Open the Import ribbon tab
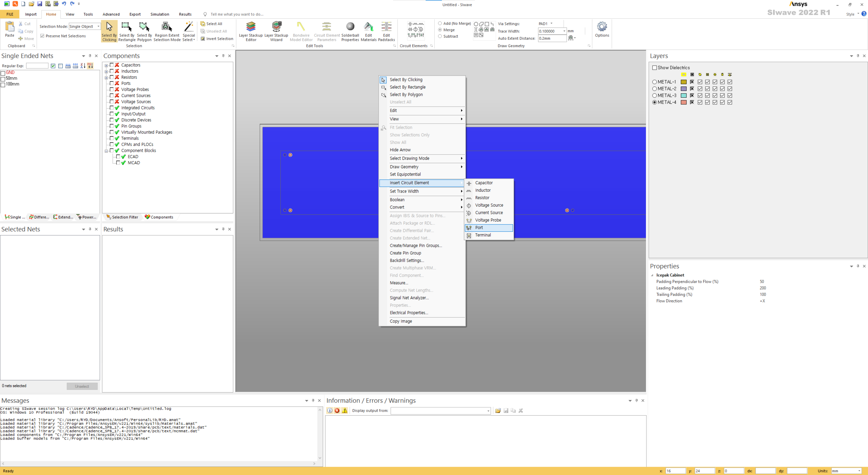The width and height of the screenshot is (868, 475). tap(31, 14)
